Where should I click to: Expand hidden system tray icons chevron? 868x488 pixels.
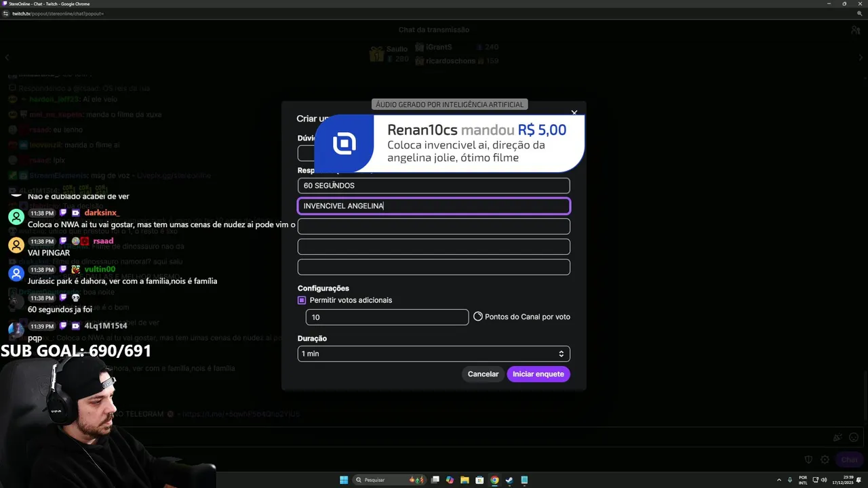pyautogui.click(x=778, y=480)
